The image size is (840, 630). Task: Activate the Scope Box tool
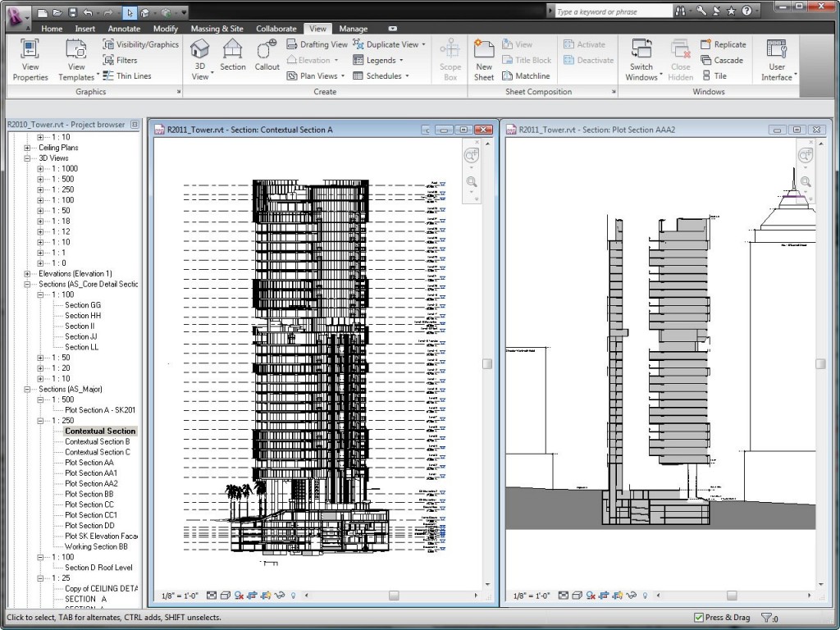pos(450,56)
